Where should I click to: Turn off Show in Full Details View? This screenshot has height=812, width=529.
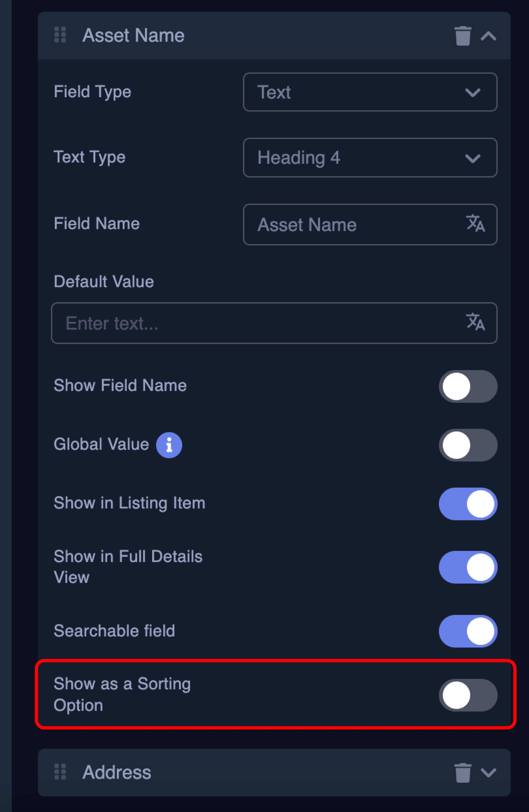[x=468, y=567]
